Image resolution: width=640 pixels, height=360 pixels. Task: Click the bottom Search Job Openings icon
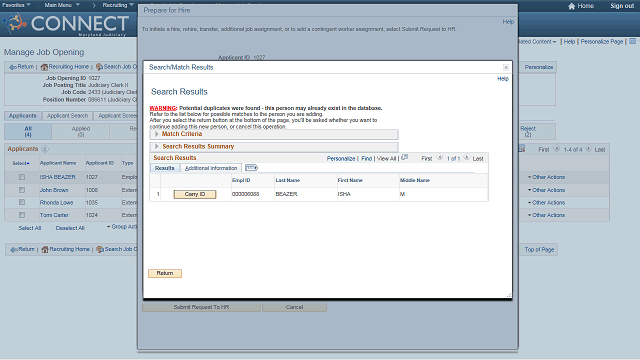click(100, 249)
